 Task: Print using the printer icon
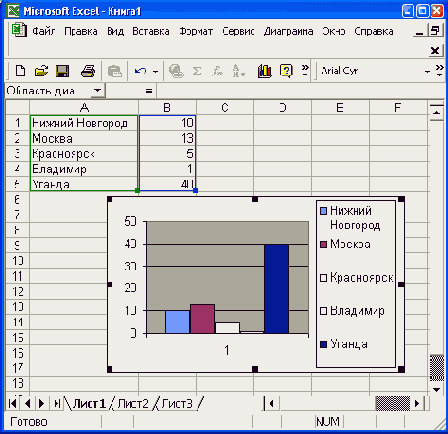click(88, 71)
